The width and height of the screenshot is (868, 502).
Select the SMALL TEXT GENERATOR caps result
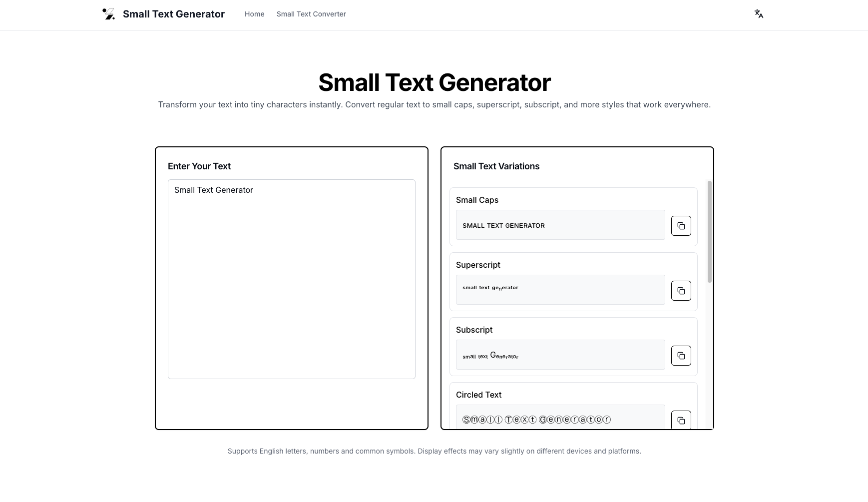559,225
